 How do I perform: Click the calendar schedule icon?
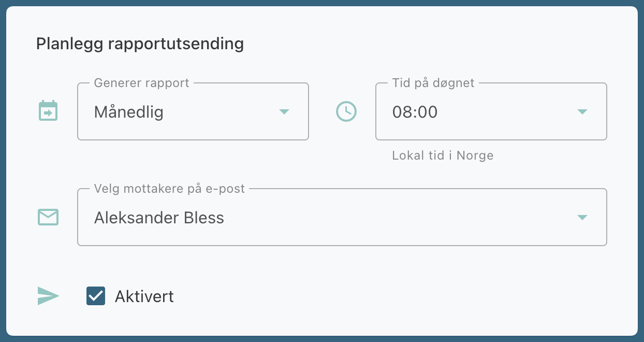pyautogui.click(x=48, y=111)
